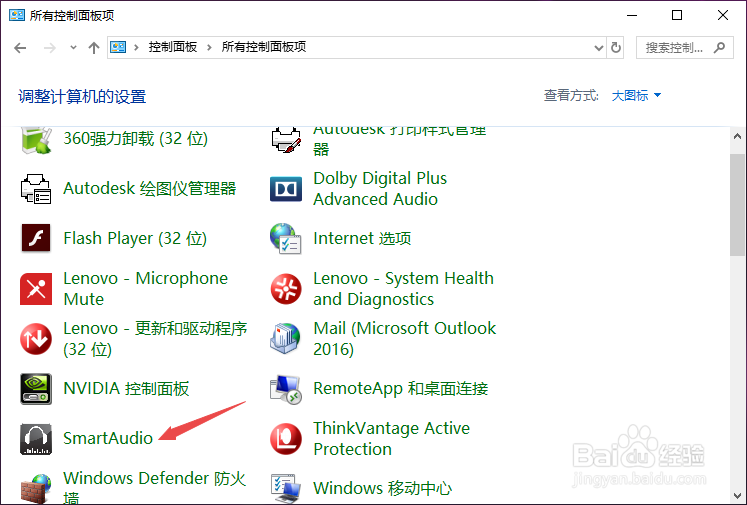Maximize the control panel window

pyautogui.click(x=677, y=15)
